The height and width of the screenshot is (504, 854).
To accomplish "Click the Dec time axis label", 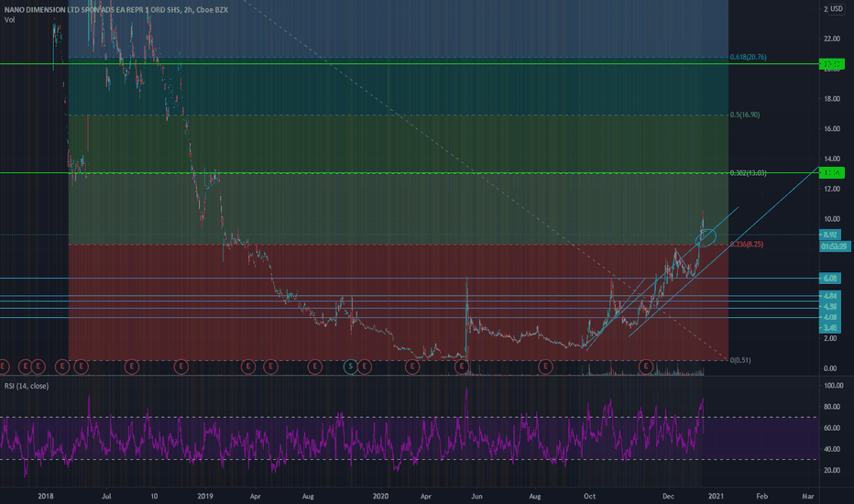I will coord(668,496).
